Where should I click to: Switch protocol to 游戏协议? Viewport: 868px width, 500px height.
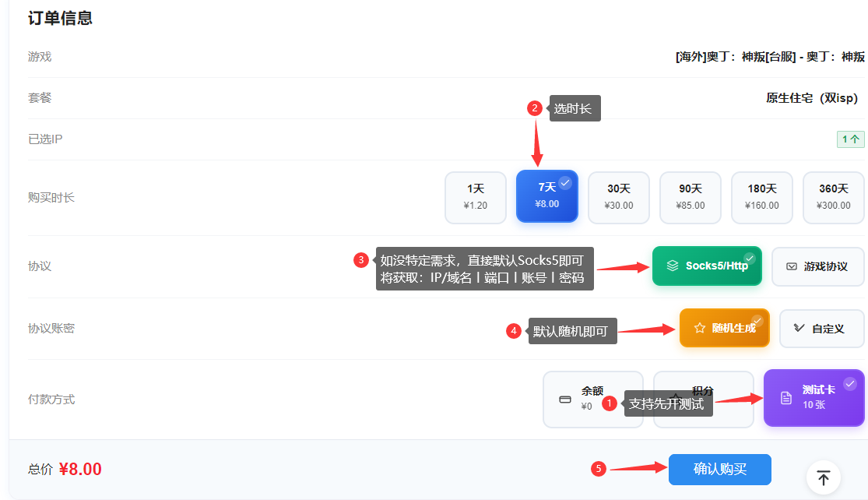pos(817,266)
